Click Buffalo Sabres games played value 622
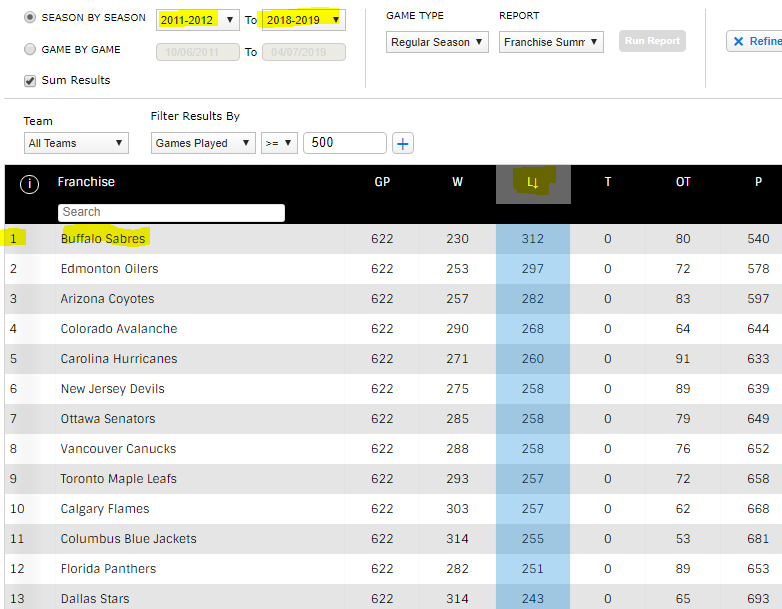 382,239
